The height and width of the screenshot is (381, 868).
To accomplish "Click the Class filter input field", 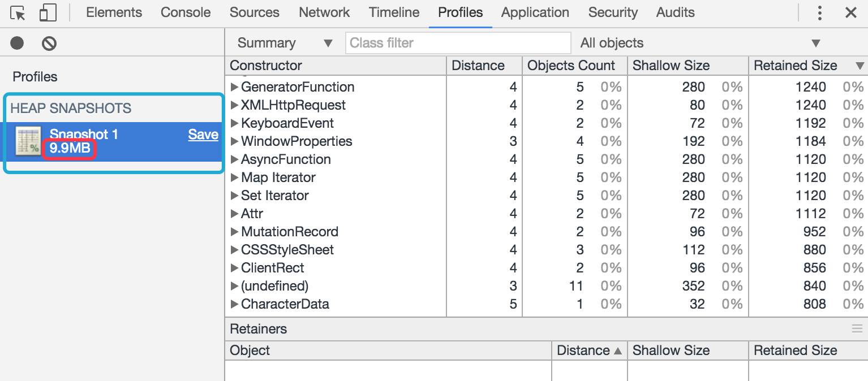I will click(x=458, y=43).
